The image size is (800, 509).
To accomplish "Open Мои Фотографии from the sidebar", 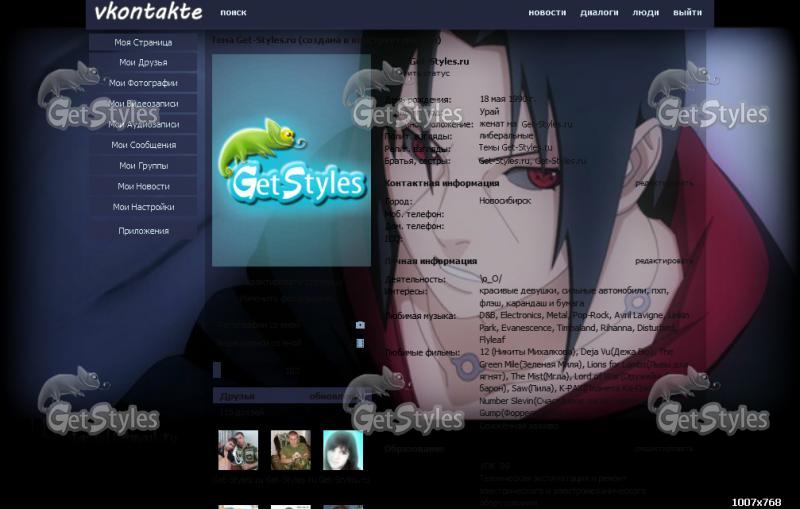I will point(143,83).
